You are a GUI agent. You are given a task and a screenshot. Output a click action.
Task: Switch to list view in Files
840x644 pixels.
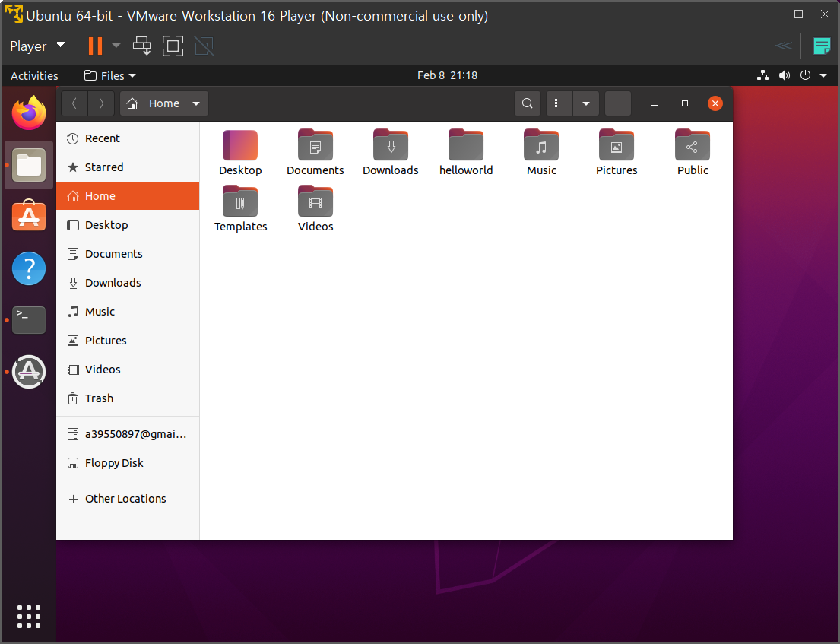559,103
